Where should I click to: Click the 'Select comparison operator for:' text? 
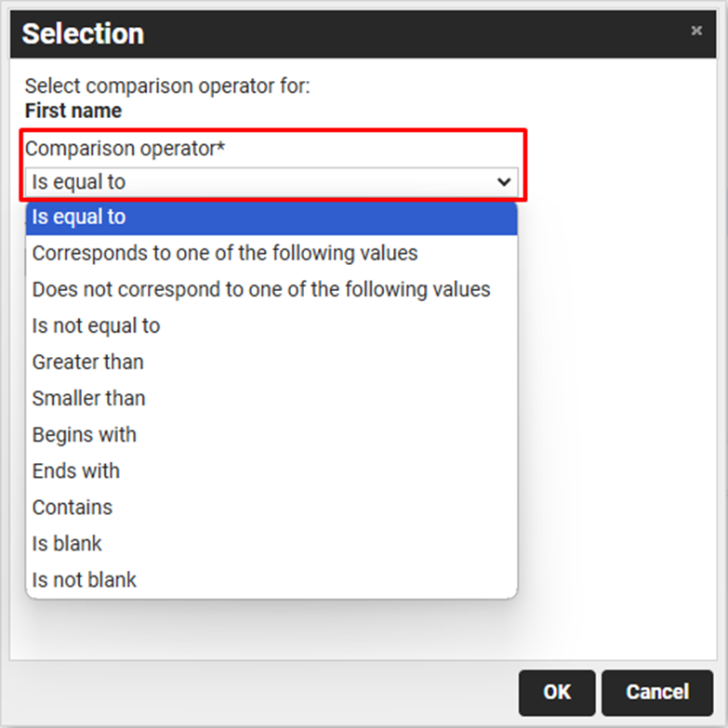click(167, 86)
